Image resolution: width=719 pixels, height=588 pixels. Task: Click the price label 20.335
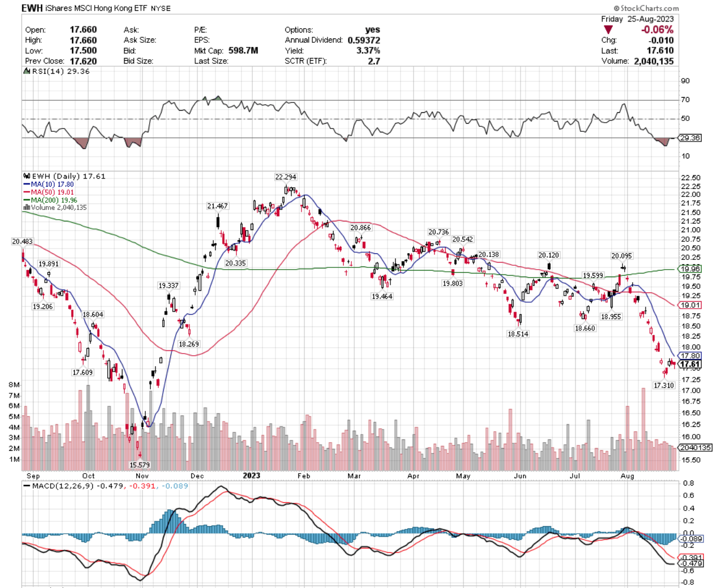[235, 263]
